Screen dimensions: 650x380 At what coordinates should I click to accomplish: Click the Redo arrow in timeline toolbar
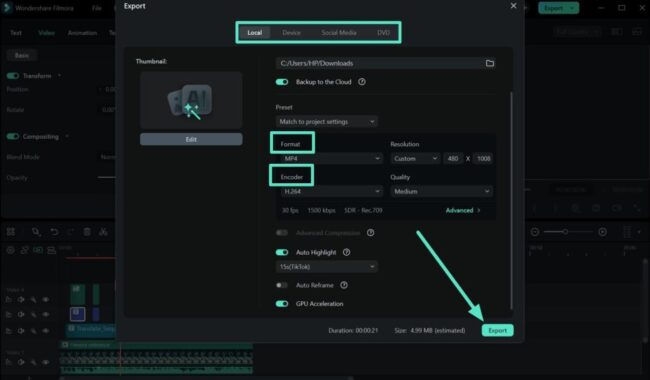pos(70,232)
